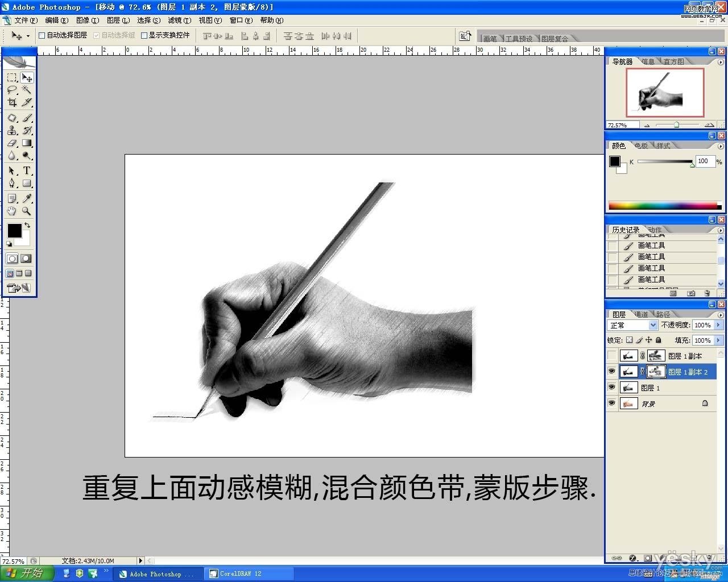Click the Adobe Photoshop taskbar button
The width and height of the screenshot is (728, 582).
(x=158, y=573)
